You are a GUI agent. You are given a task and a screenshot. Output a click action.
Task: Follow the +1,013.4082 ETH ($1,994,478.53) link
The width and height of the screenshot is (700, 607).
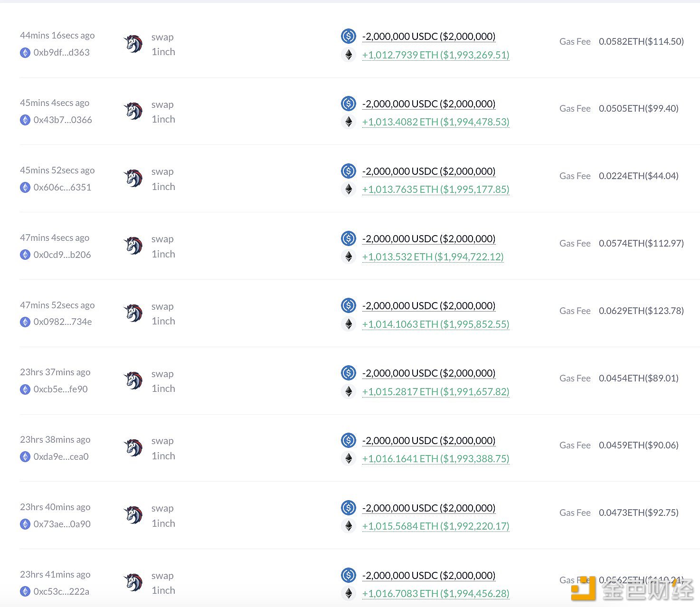tap(436, 122)
